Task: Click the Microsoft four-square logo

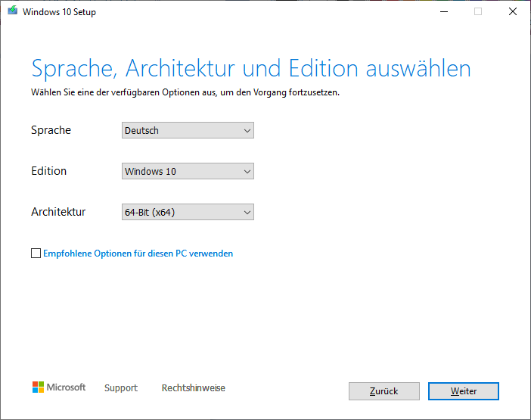Action: tap(38, 387)
